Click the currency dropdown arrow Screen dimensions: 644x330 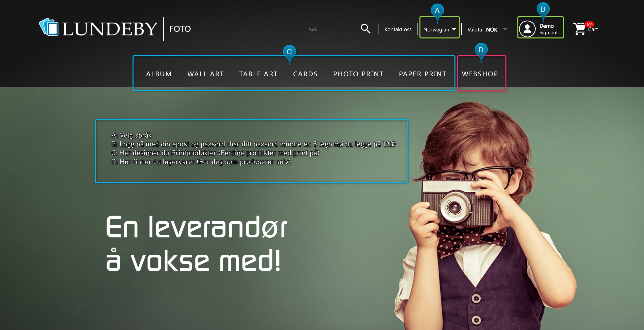(505, 29)
